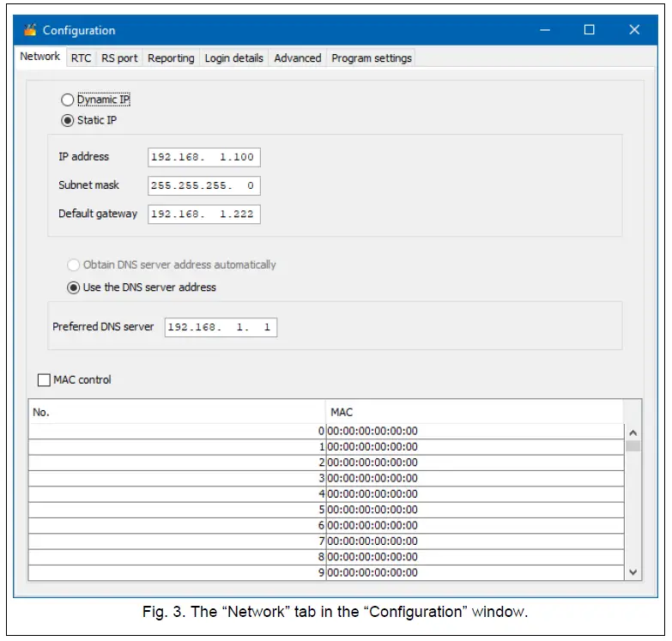
Task: Close the Configuration window
Action: coord(634,30)
